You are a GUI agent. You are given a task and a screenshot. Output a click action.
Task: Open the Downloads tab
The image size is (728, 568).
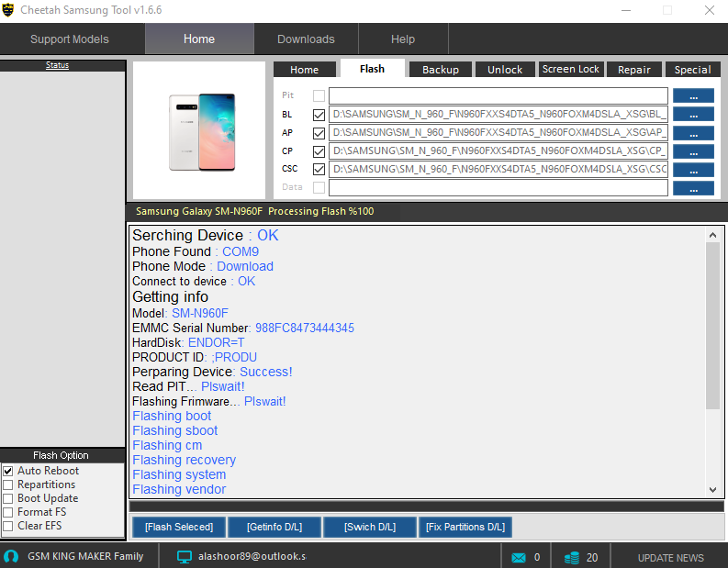306,39
